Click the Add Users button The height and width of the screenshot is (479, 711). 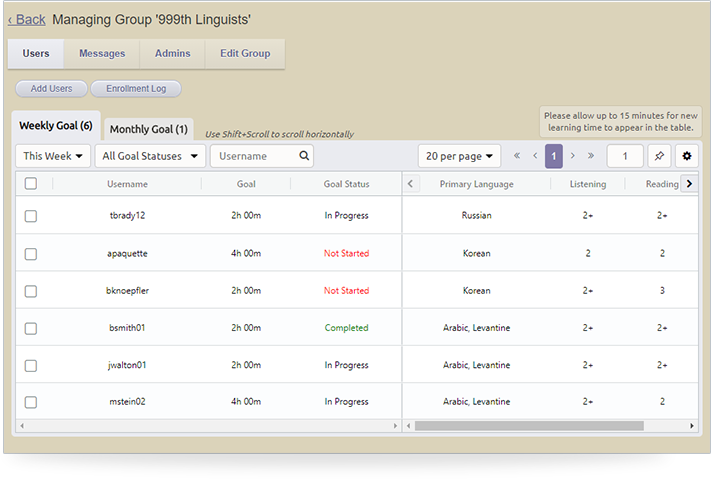[51, 89]
